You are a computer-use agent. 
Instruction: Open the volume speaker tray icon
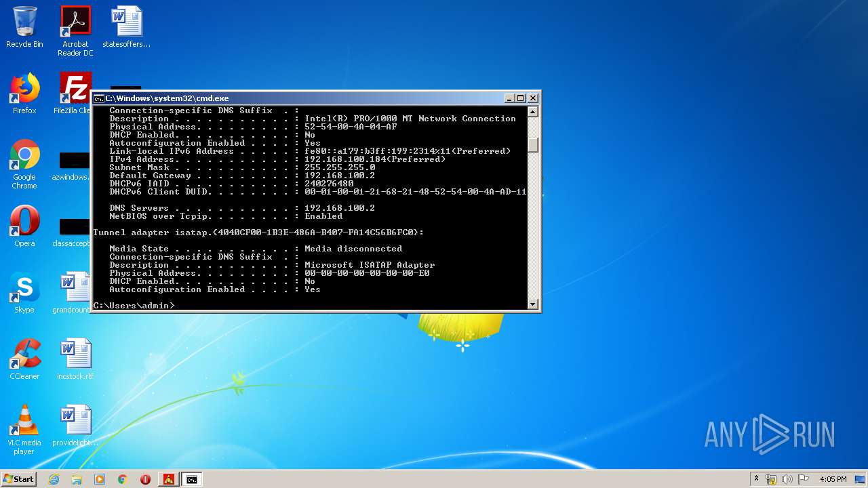787,479
